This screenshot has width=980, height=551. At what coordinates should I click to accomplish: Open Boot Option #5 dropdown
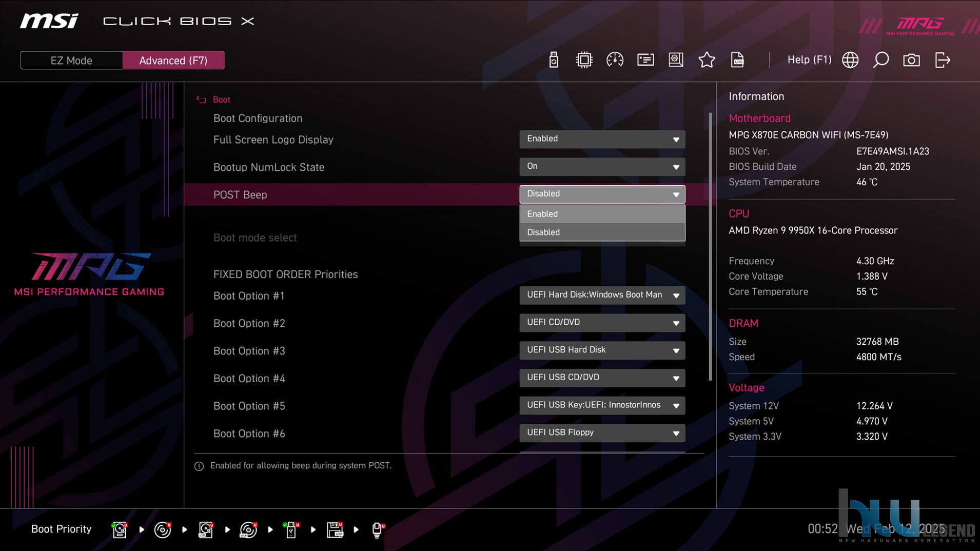[602, 405]
